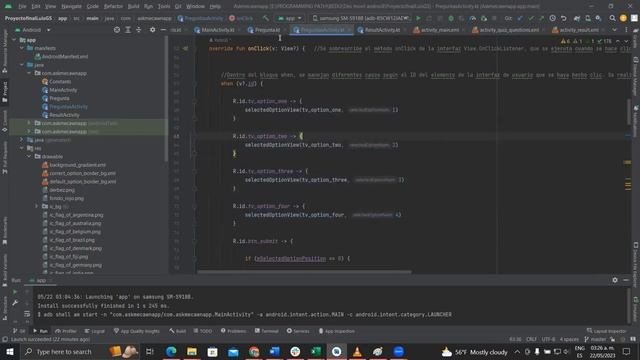Open the TODO tool window
Viewport: 640px width, 360px height.
203,331
